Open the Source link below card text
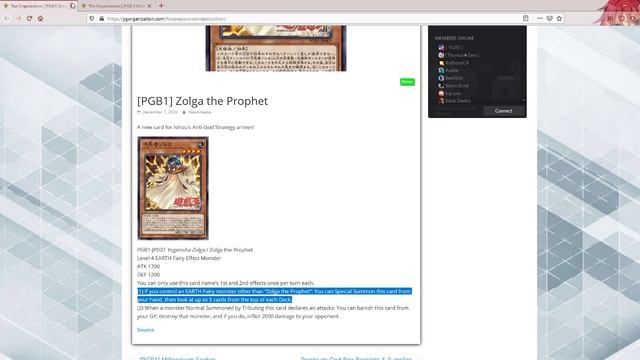 [x=146, y=330]
